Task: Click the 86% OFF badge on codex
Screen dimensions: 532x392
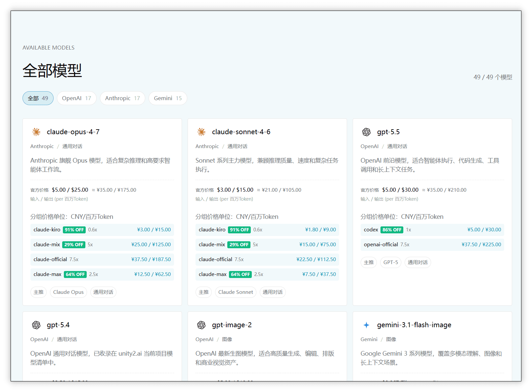Action: point(392,230)
